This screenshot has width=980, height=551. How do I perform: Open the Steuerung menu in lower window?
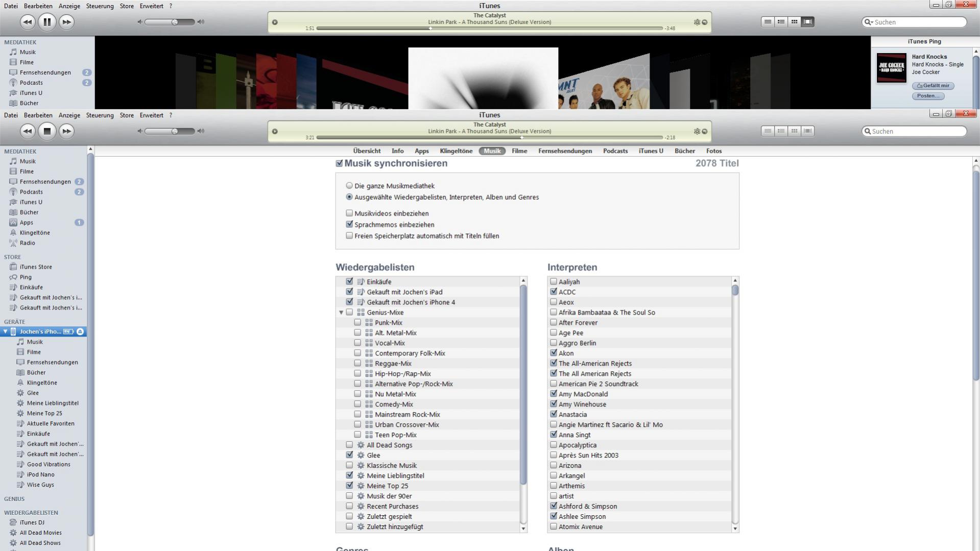click(100, 115)
